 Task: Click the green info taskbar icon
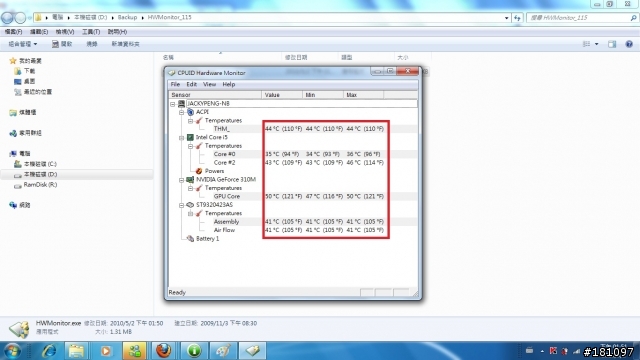[194, 351]
